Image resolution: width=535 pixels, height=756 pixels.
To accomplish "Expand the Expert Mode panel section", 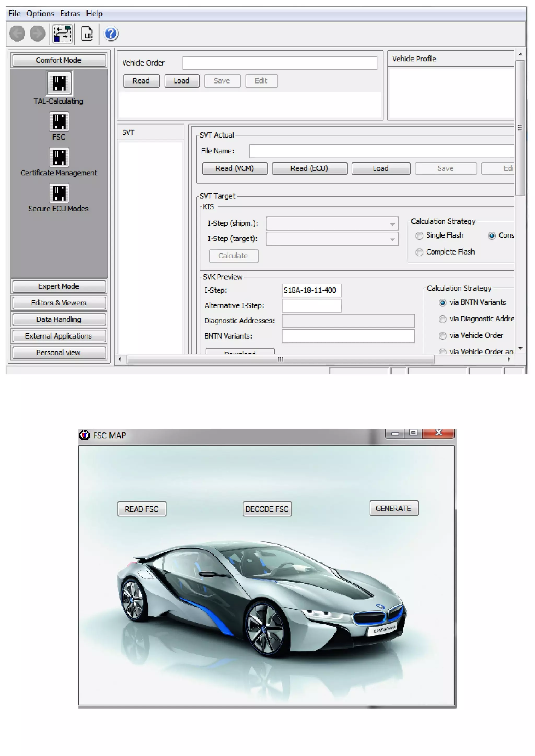I will coord(59,286).
